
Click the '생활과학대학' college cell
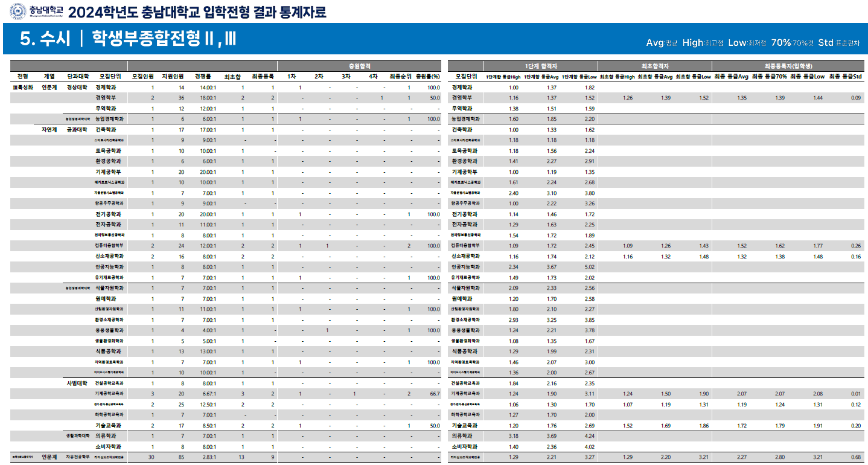click(x=78, y=435)
